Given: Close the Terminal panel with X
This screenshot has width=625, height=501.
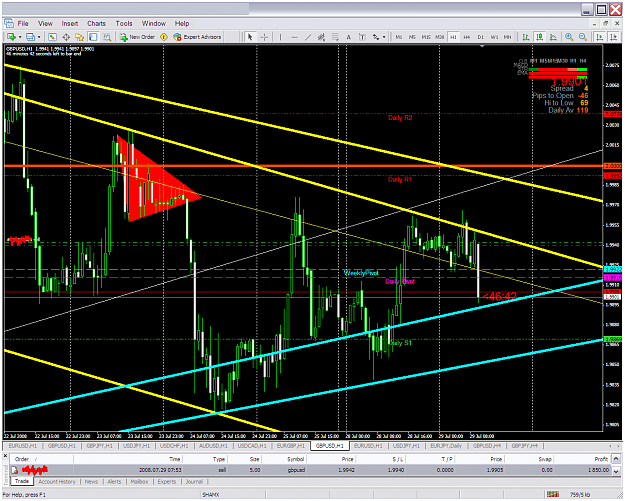Looking at the screenshot, I should [x=6, y=456].
